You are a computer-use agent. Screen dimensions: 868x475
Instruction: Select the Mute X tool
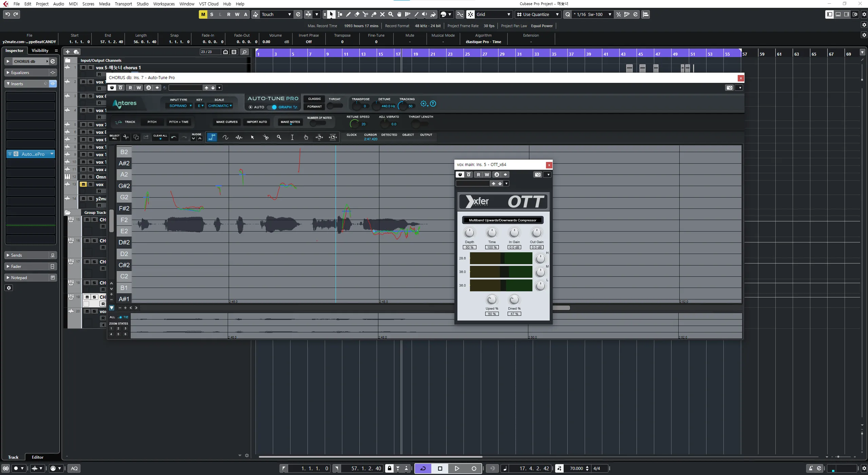point(382,14)
